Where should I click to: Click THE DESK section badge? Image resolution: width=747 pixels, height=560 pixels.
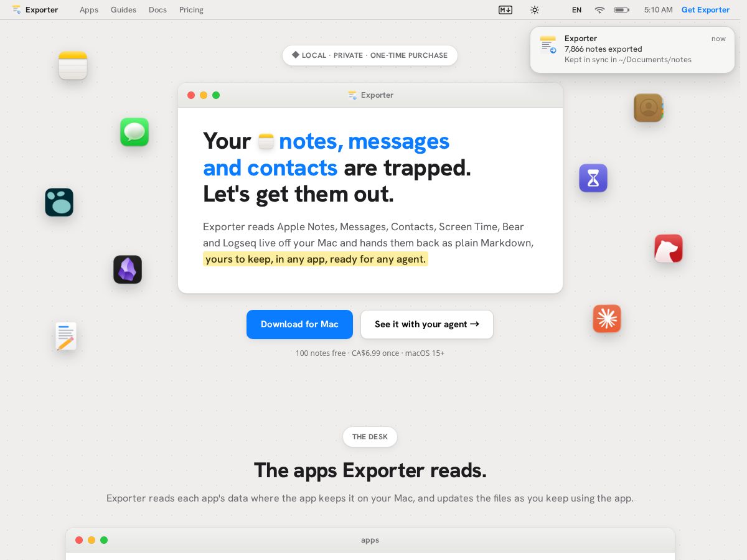click(370, 437)
